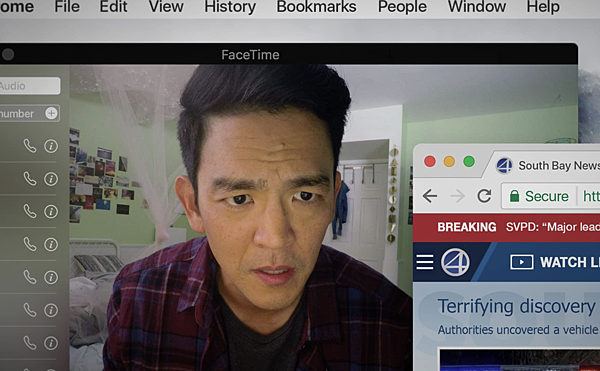
Task: Close the FaceTime window with the dark circle button
Action: [x=8, y=54]
